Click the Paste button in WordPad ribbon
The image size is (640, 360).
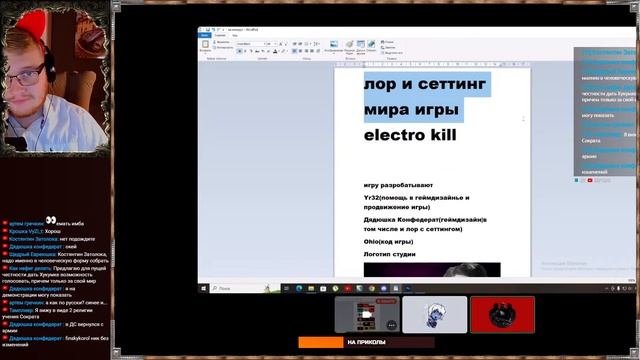[205, 47]
